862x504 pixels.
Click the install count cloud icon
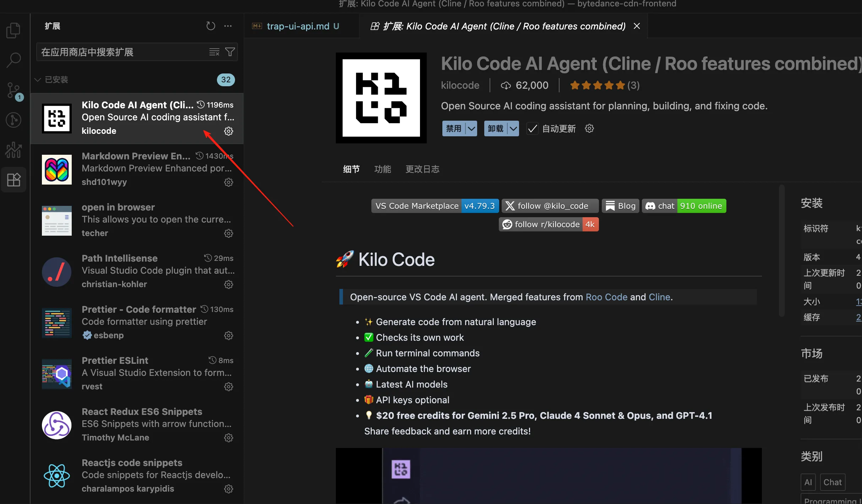(x=506, y=86)
